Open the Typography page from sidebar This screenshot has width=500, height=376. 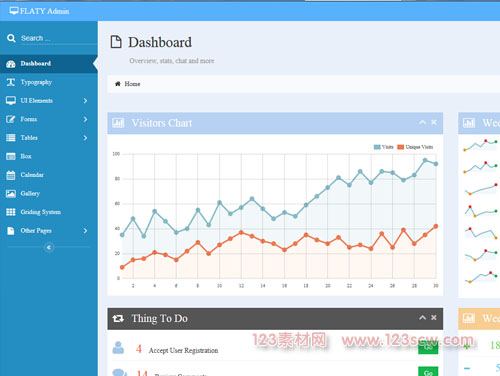(36, 82)
